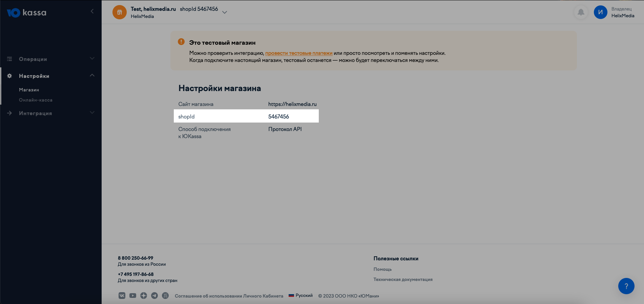Select the Онлайн-касса submenu item
The width and height of the screenshot is (644, 304).
(36, 100)
